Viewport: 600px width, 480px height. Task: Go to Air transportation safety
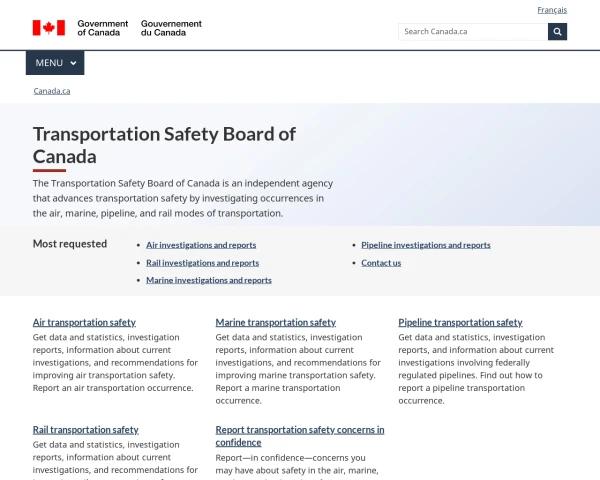click(84, 323)
